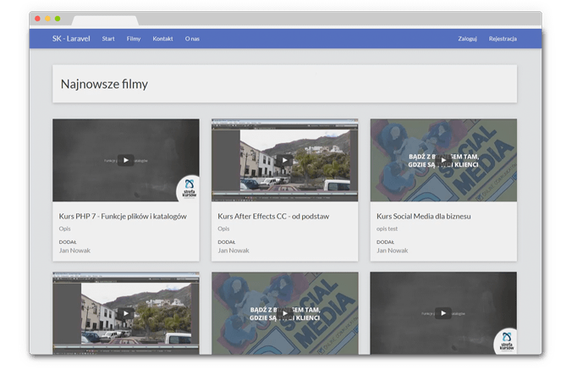Open Kurs Social Media dla biznesu title

pos(424,217)
